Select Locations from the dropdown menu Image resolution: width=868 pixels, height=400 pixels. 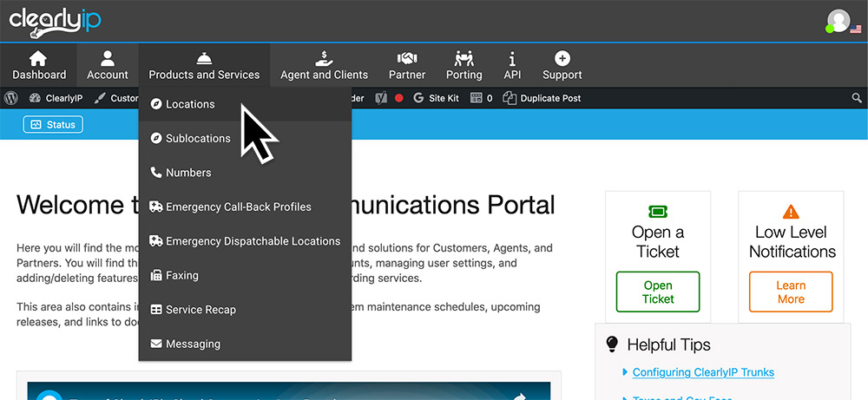coord(189,104)
